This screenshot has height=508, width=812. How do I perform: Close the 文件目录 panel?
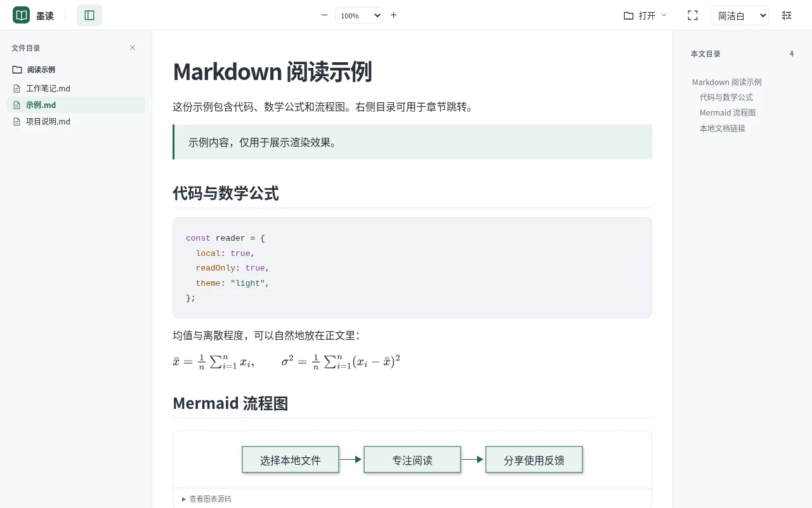[x=133, y=48]
